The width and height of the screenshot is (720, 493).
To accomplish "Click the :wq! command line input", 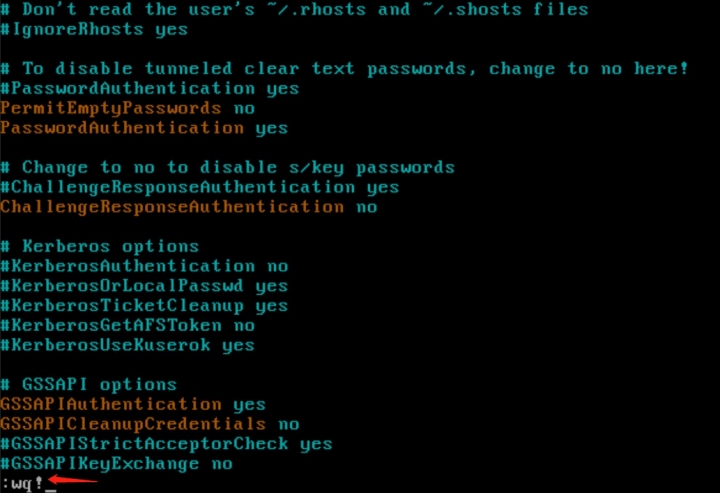I will pyautogui.click(x=28, y=484).
